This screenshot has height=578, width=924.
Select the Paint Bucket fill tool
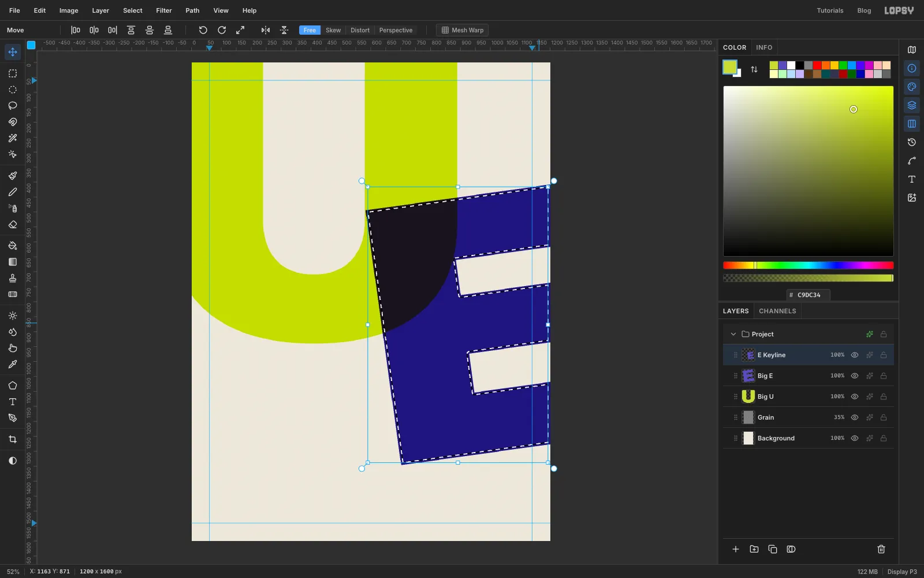click(13, 246)
